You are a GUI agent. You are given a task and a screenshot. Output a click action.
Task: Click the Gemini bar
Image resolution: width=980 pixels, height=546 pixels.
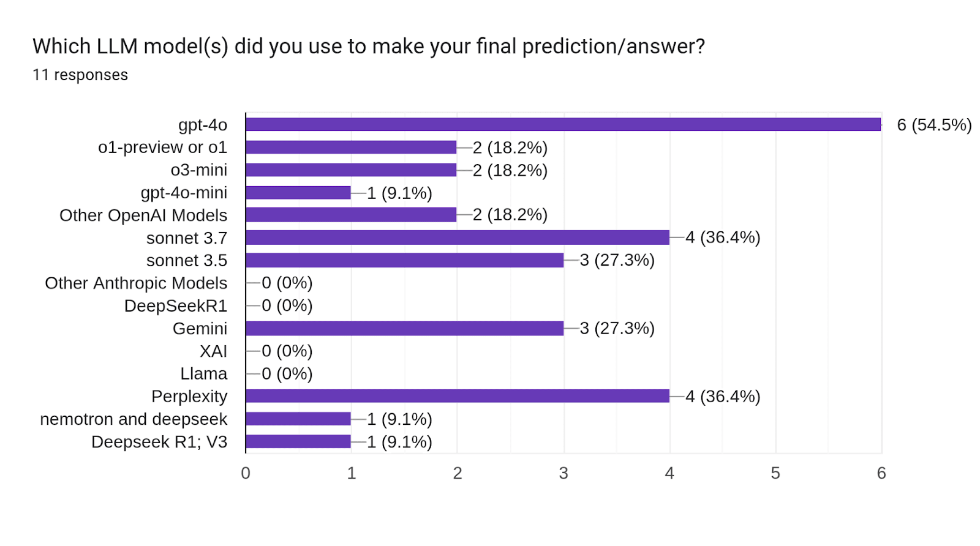(404, 328)
